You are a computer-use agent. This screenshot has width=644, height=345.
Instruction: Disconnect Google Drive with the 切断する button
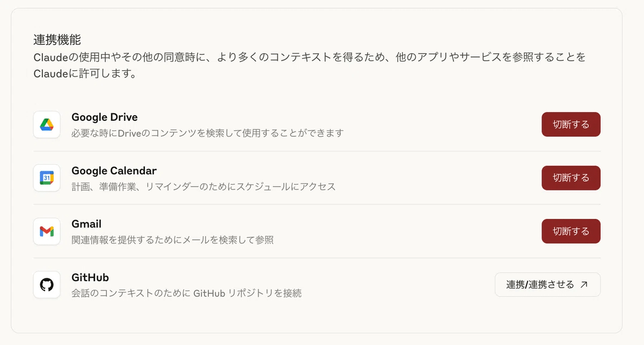point(570,124)
